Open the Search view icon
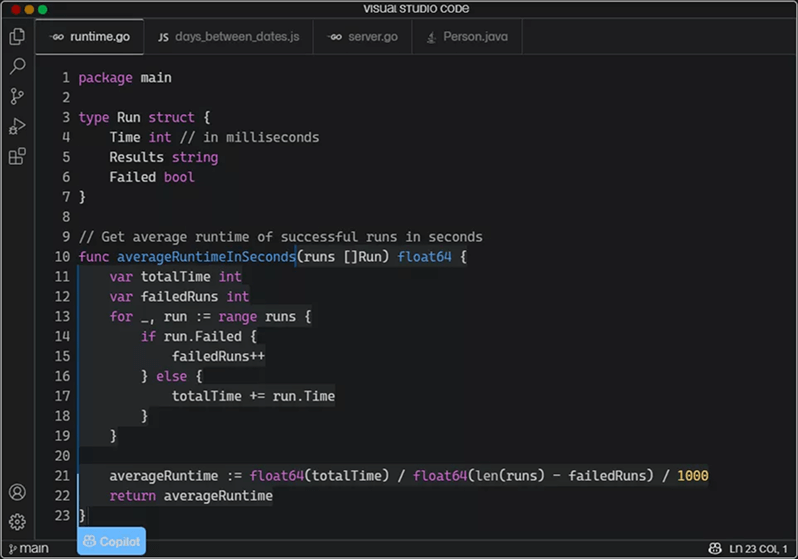This screenshot has width=798, height=560. pyautogui.click(x=17, y=67)
